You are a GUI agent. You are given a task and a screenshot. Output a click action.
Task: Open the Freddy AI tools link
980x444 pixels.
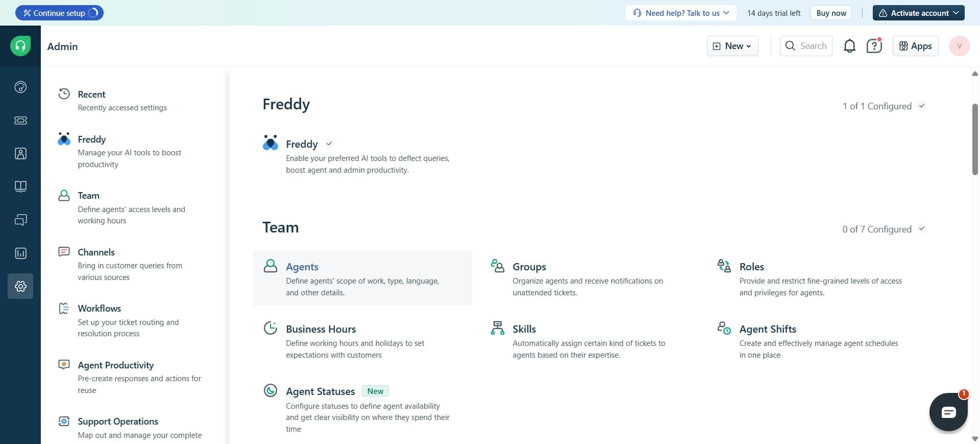pyautogui.click(x=302, y=144)
